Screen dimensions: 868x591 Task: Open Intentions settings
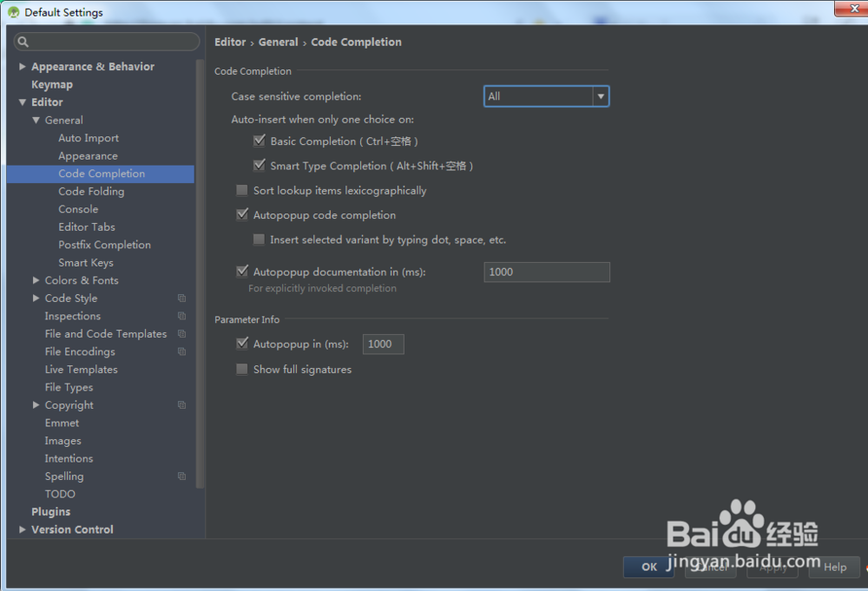[x=69, y=458]
